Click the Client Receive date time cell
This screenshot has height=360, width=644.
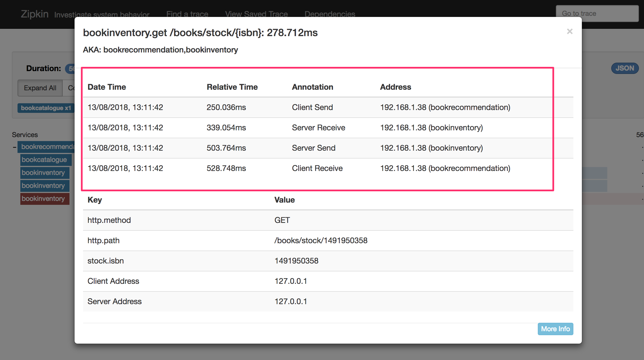[125, 168]
